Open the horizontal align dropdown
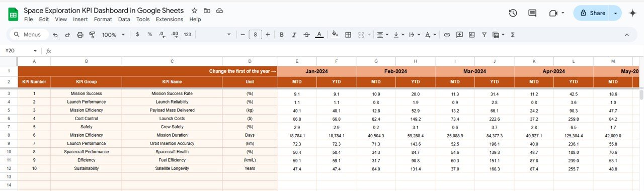Viewport: 644px width, 191px height. pyautogui.click(x=382, y=35)
